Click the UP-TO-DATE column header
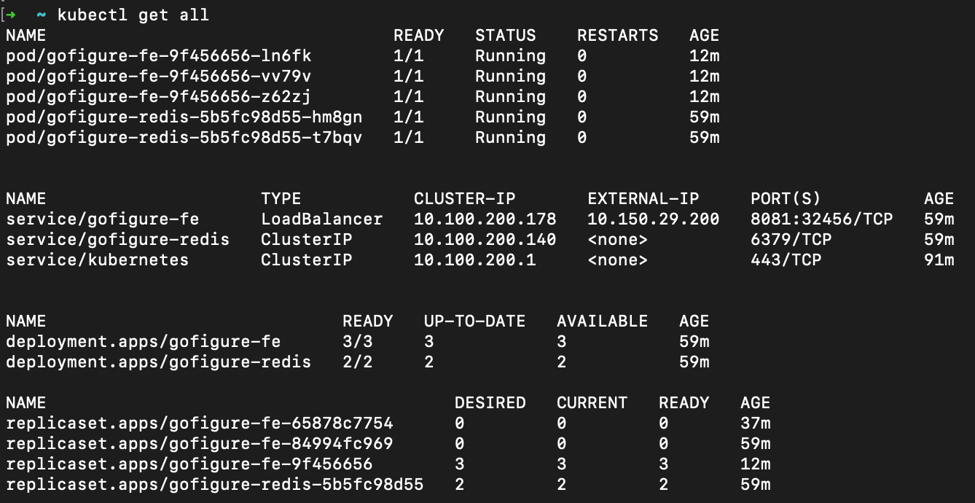This screenshot has width=975, height=503. click(x=474, y=321)
